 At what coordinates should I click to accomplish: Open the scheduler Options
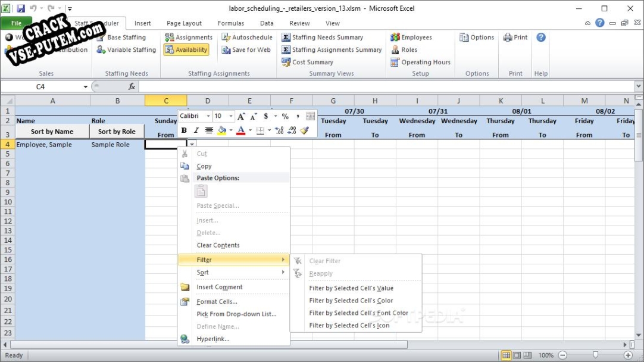476,38
